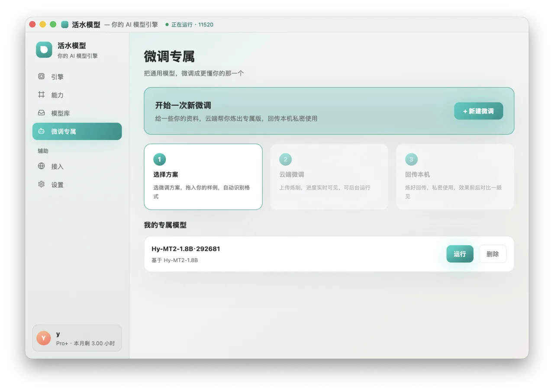Click the yellow minimize window button
Screen dimensions: 554x392
coord(42,24)
